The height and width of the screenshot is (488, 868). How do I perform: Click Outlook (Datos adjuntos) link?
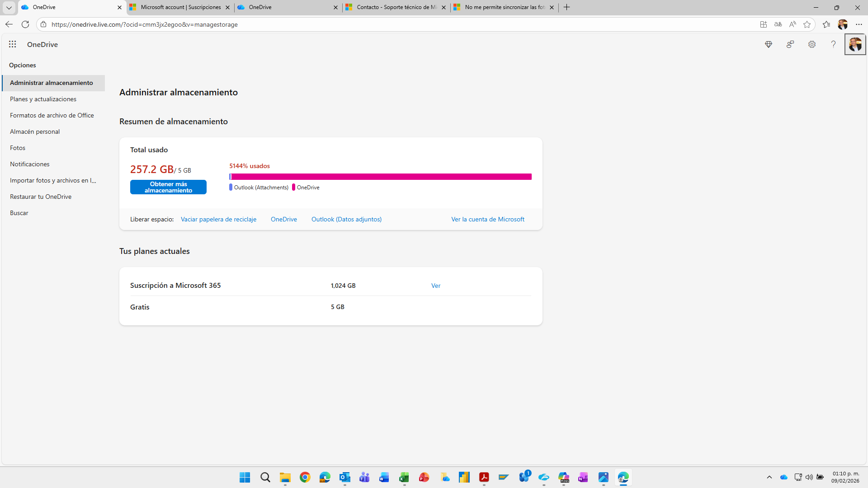pyautogui.click(x=346, y=219)
